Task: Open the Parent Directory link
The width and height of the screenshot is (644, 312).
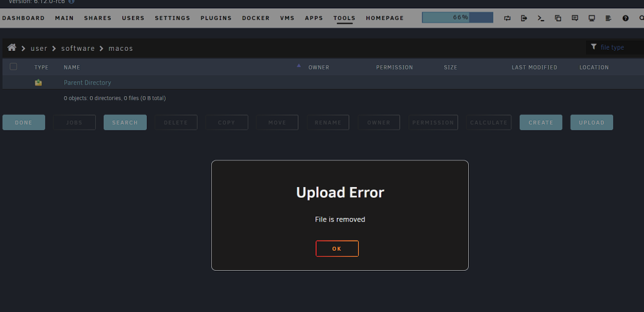Action: pyautogui.click(x=87, y=83)
